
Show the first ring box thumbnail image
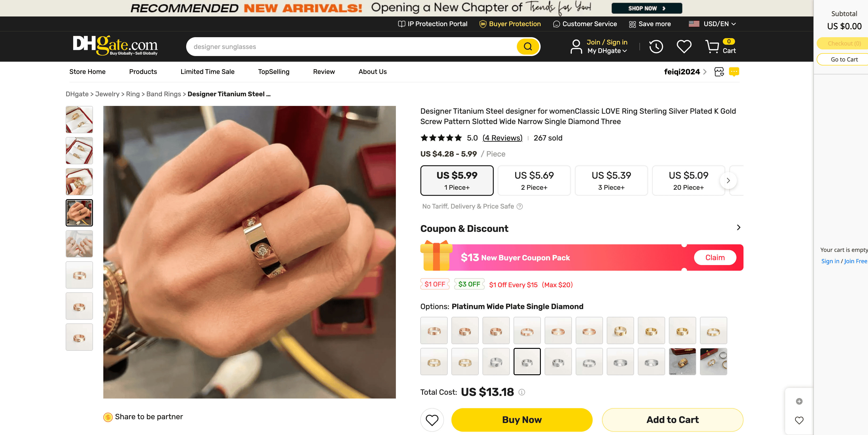pyautogui.click(x=79, y=120)
